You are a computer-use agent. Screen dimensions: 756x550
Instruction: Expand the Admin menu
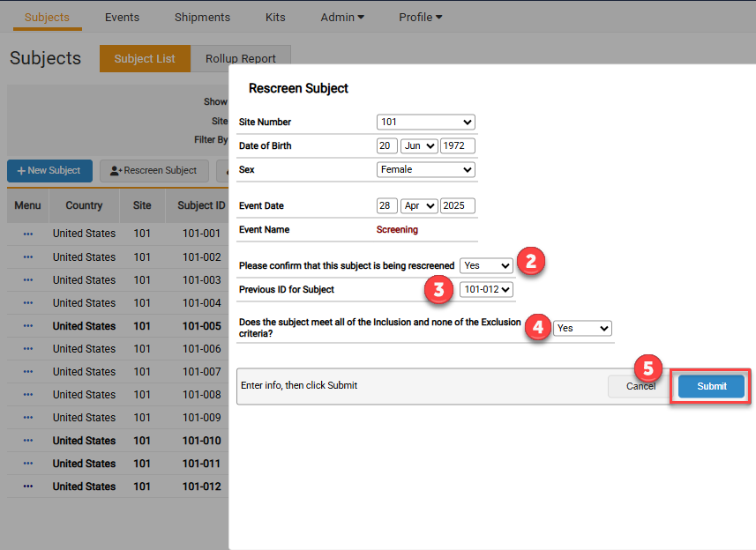[x=342, y=17]
